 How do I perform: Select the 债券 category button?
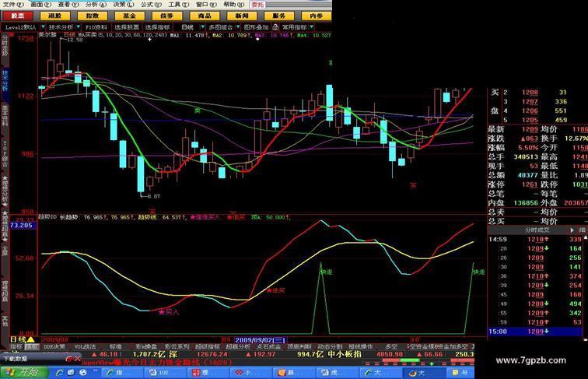167,16
